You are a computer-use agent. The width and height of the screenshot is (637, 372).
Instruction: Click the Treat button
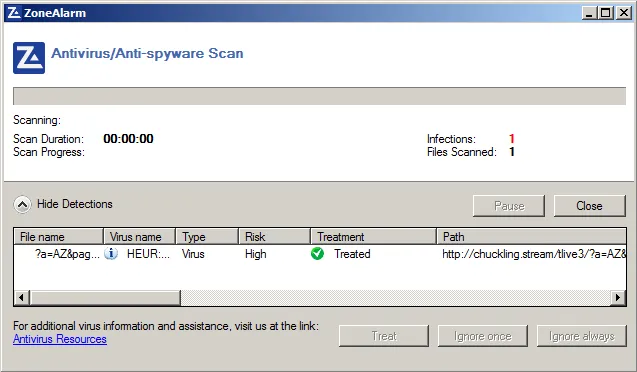tap(384, 336)
